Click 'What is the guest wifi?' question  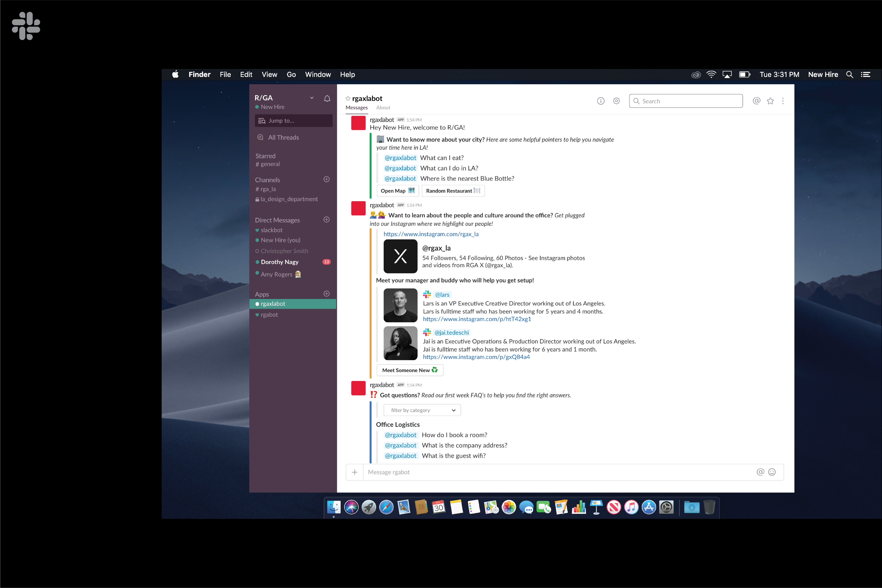(453, 456)
